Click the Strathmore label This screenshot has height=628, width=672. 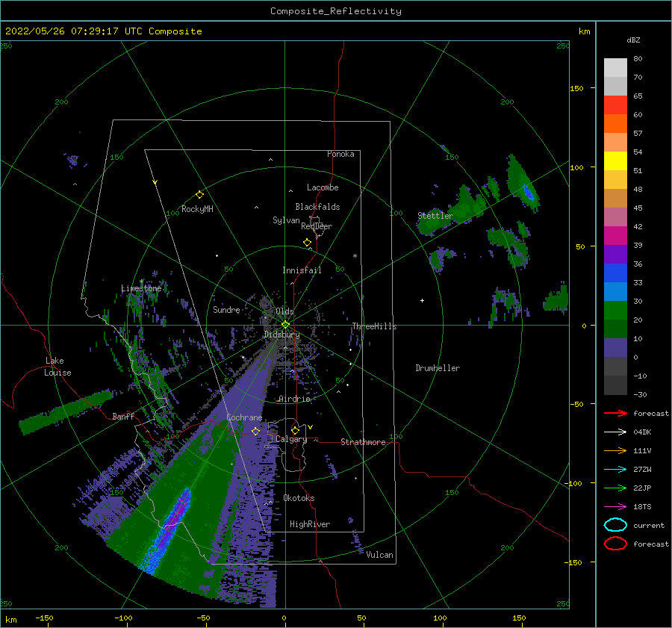pyautogui.click(x=363, y=442)
